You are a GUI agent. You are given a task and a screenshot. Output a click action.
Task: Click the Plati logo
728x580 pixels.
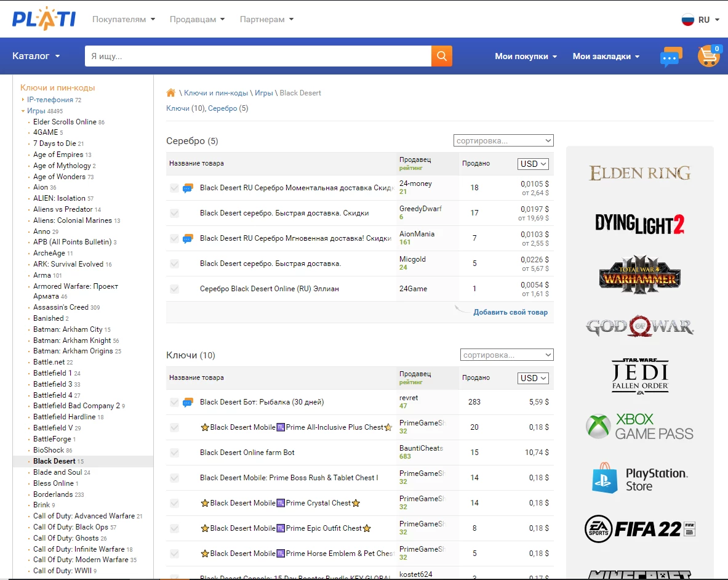pos(44,18)
